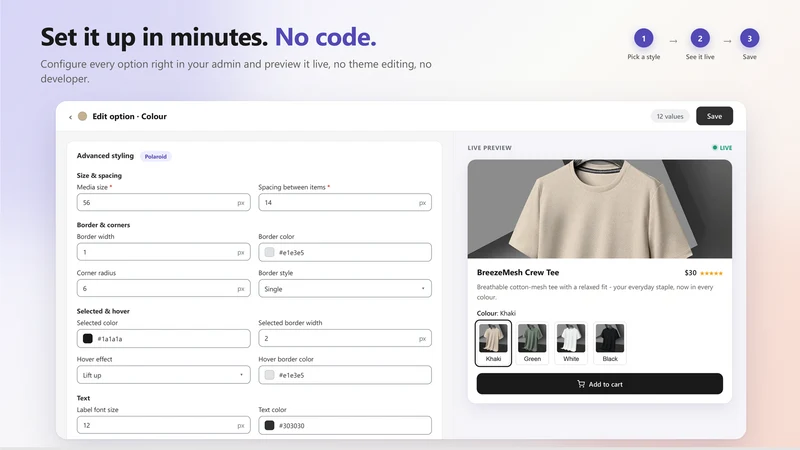Open the Hover border color swatch

pyautogui.click(x=269, y=375)
